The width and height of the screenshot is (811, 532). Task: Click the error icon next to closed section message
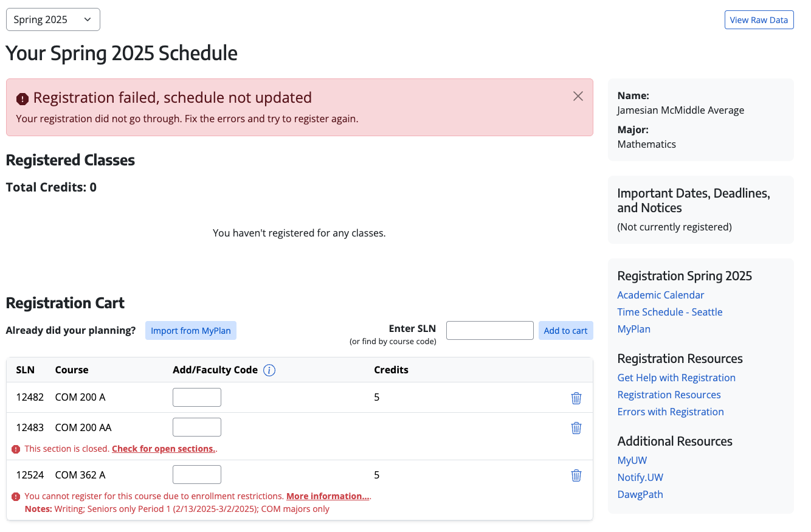pos(15,449)
